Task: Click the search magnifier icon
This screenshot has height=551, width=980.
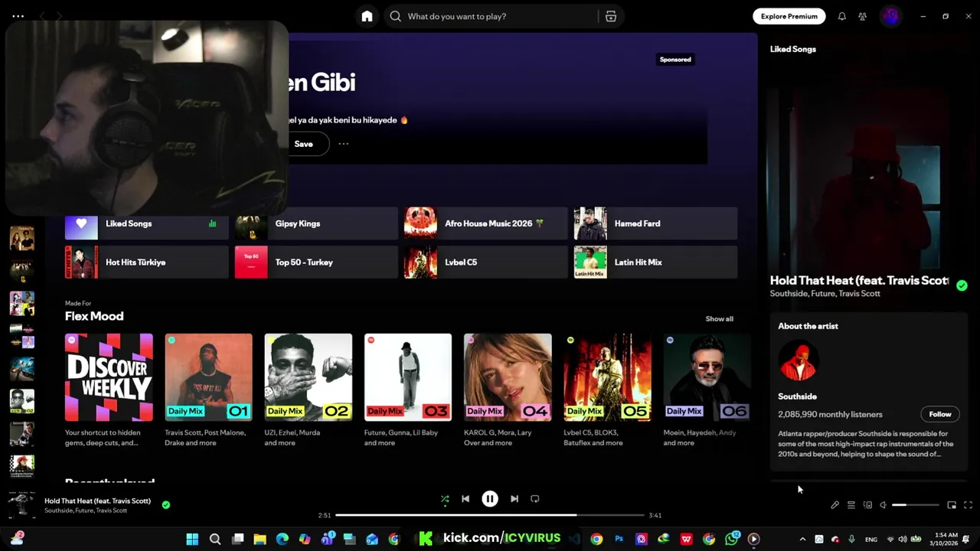Action: 395,16
